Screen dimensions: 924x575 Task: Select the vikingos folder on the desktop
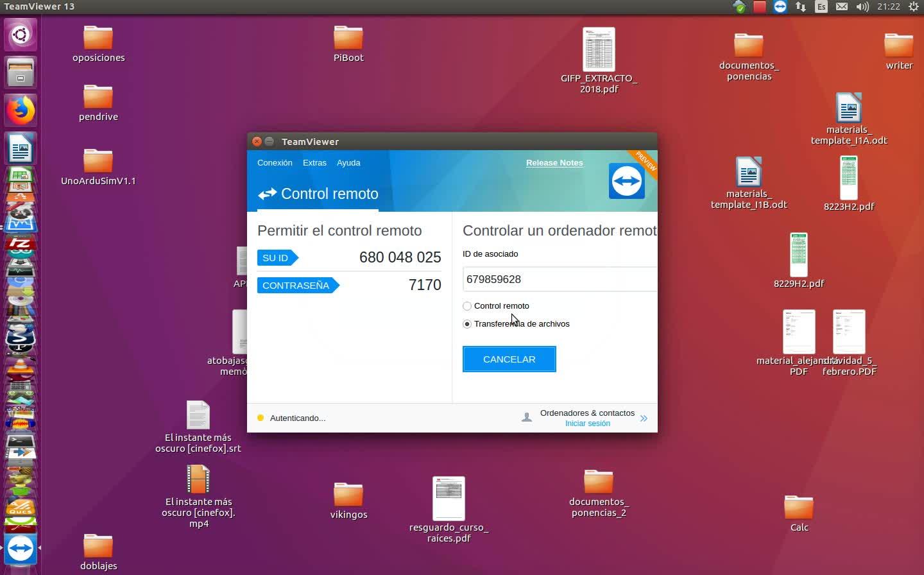coord(348,501)
